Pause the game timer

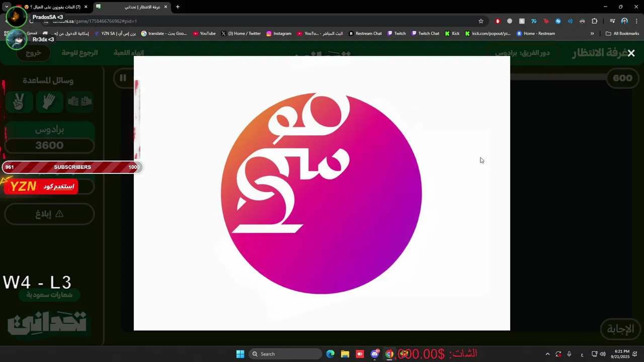click(x=123, y=78)
